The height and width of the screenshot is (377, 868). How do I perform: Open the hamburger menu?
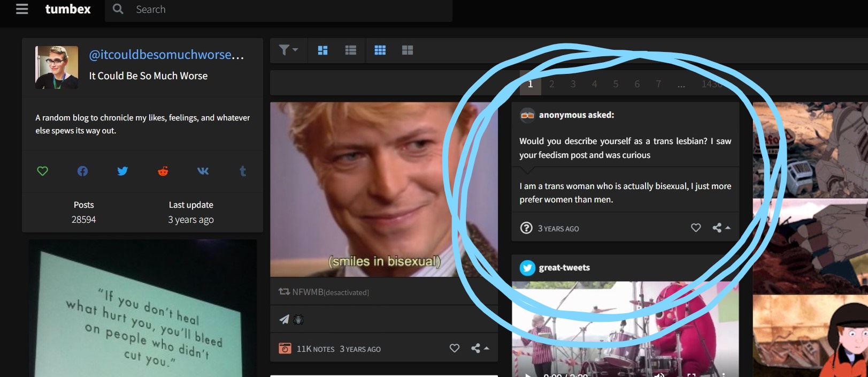pos(22,9)
